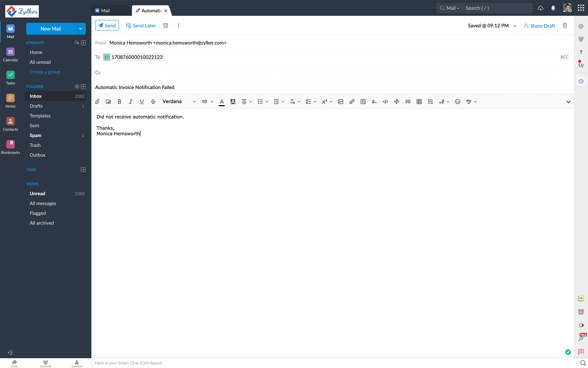
Task: Insert a block quote
Action: [x=408, y=102]
